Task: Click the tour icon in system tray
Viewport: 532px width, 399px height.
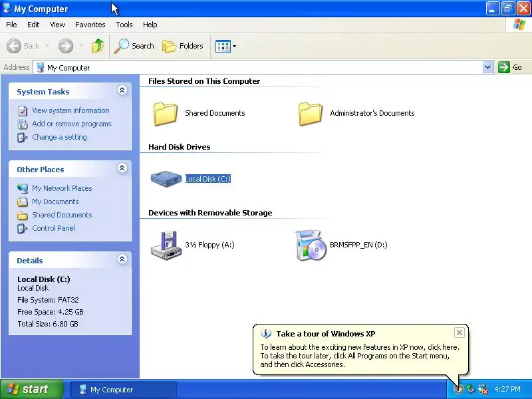Action: [x=458, y=389]
